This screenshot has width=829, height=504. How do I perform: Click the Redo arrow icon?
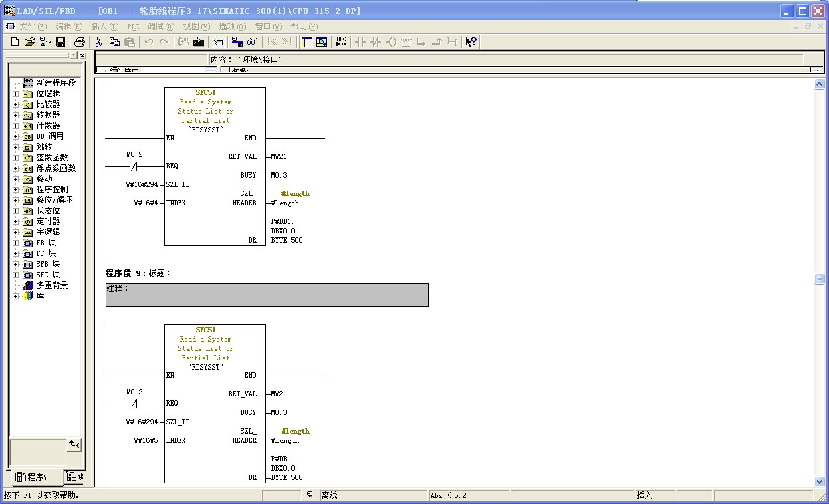click(164, 42)
